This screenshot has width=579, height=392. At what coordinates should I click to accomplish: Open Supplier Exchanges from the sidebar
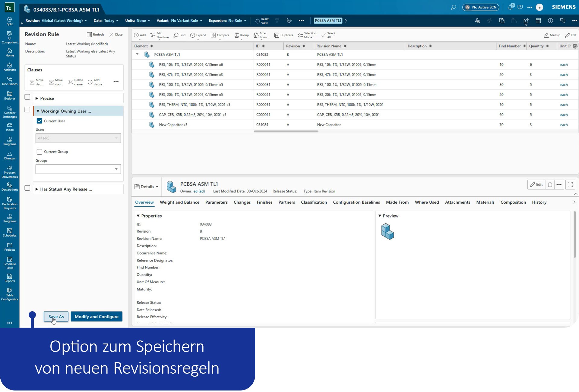pyautogui.click(x=10, y=111)
